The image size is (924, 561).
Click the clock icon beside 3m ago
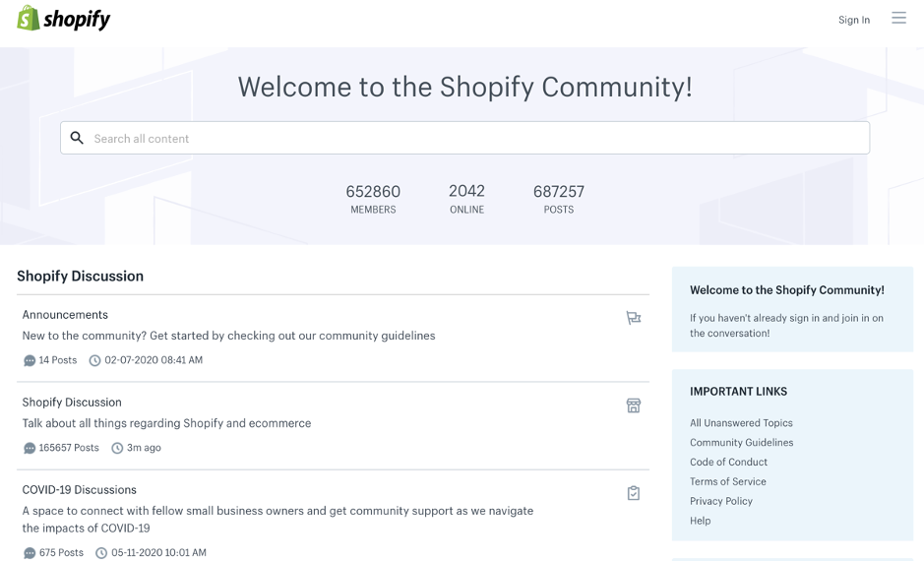pyautogui.click(x=117, y=449)
